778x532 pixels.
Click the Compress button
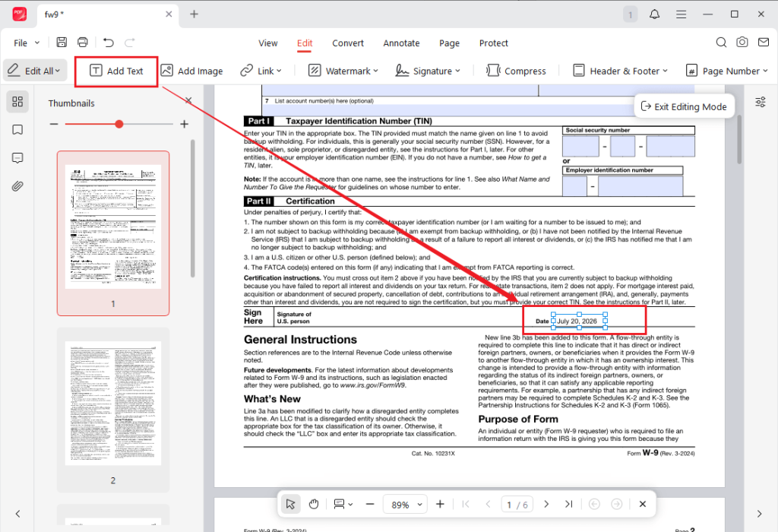click(516, 71)
